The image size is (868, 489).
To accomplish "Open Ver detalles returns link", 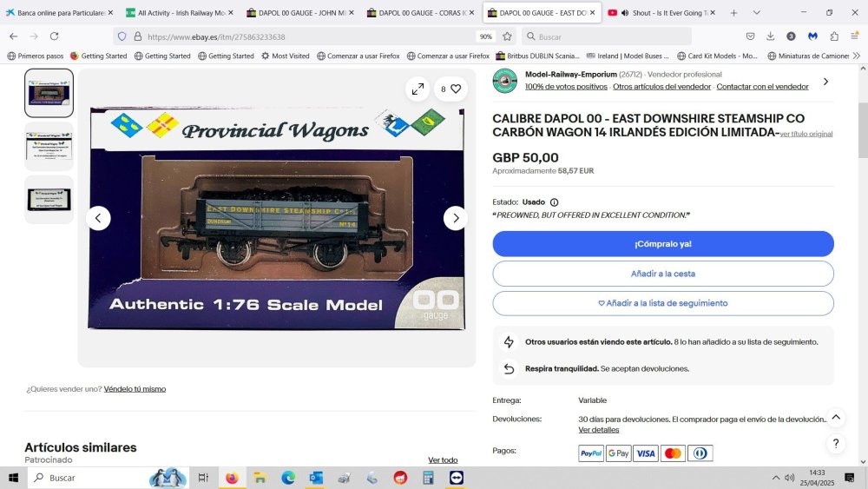I will [598, 430].
